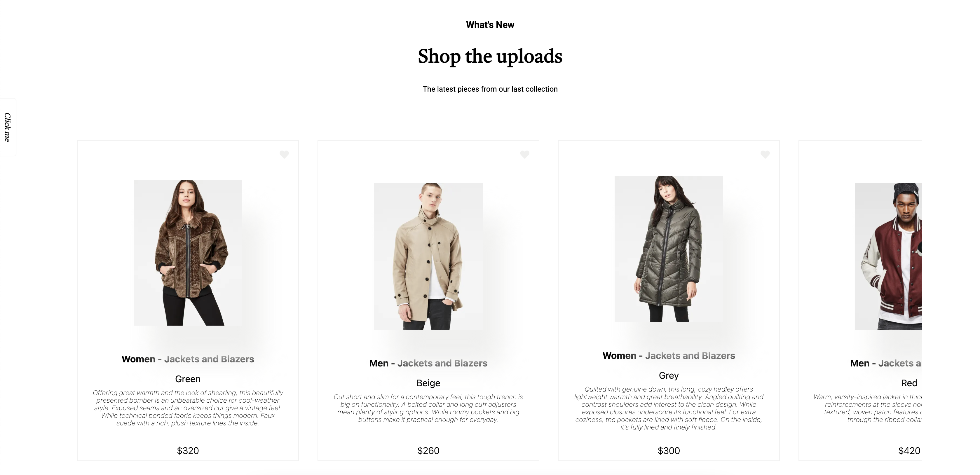The width and height of the screenshot is (980, 475).
Task: Select the 'Green' color label
Action: coord(188,379)
